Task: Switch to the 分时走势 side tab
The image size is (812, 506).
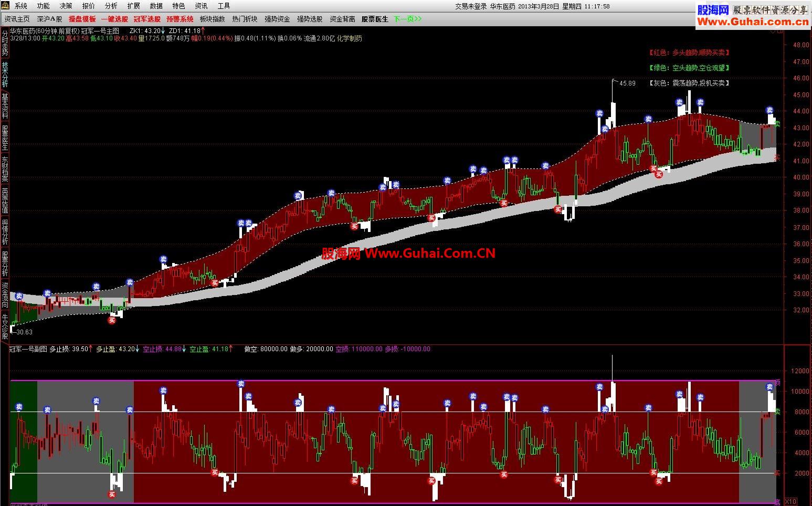Action: pyautogui.click(x=5, y=43)
